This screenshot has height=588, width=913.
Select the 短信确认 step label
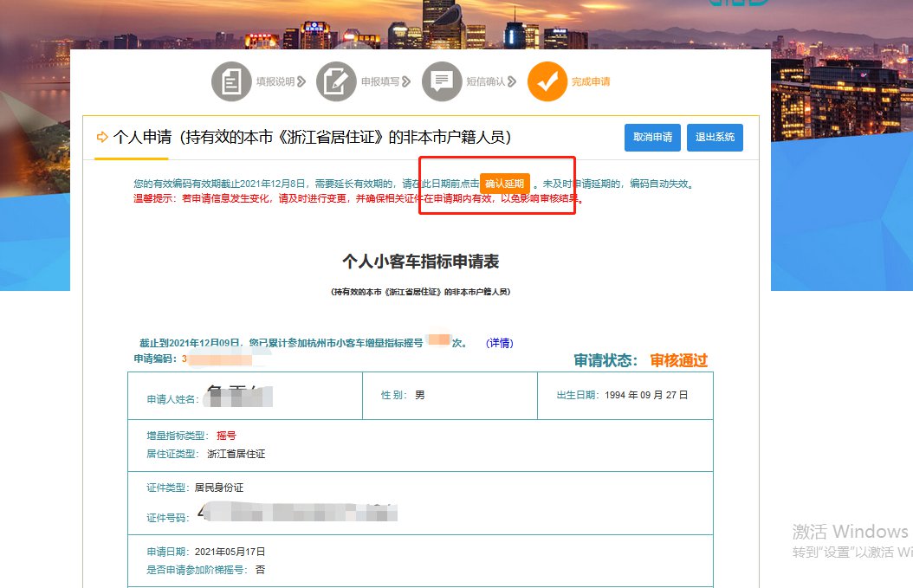click(485, 82)
